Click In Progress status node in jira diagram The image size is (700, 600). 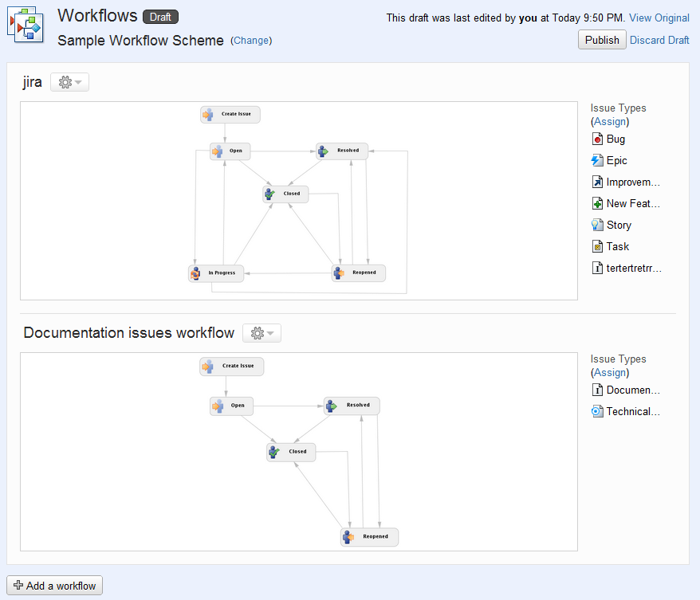click(216, 273)
